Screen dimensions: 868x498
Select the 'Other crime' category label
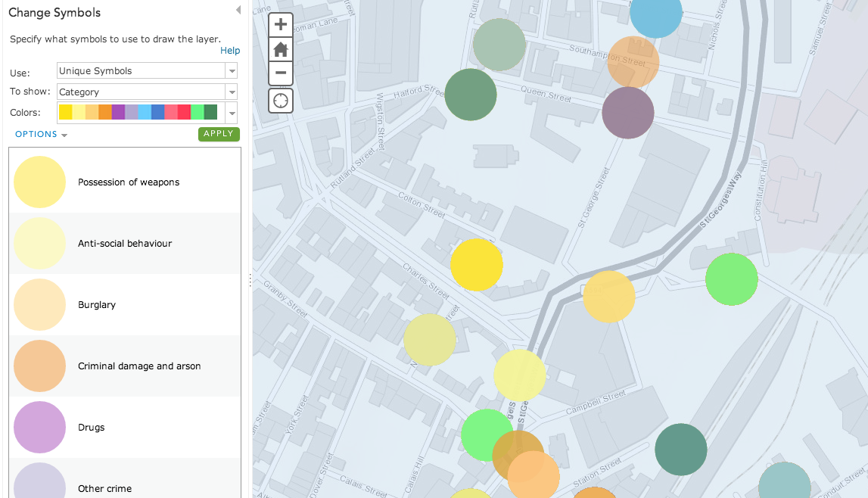(104, 489)
